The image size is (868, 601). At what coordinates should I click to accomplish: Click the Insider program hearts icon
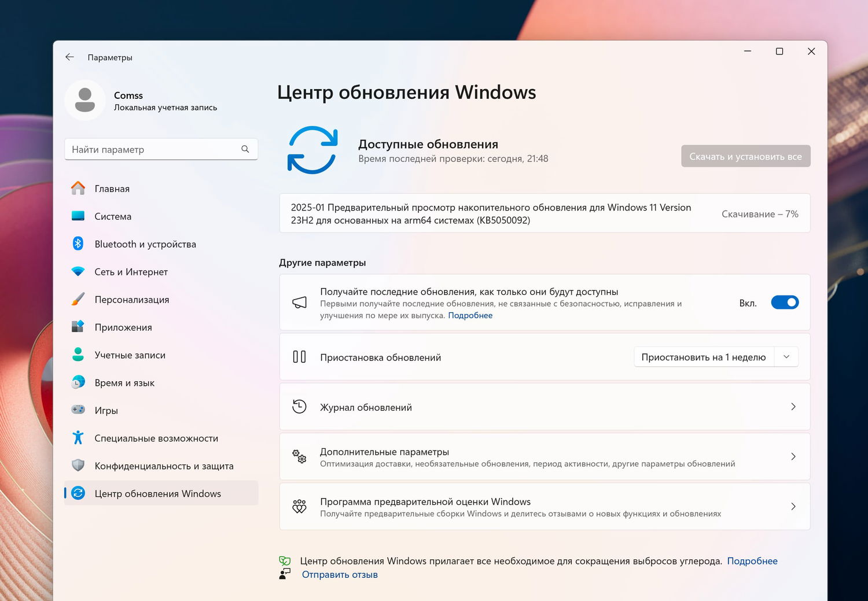pos(299,506)
